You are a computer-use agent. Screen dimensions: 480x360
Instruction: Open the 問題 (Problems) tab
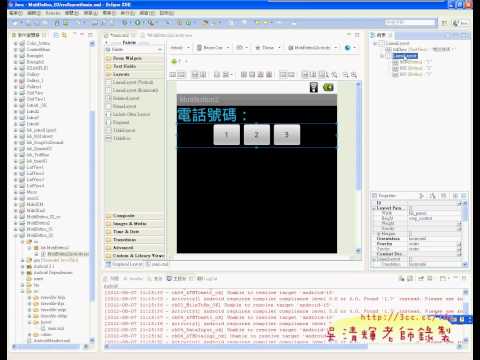click(x=112, y=278)
